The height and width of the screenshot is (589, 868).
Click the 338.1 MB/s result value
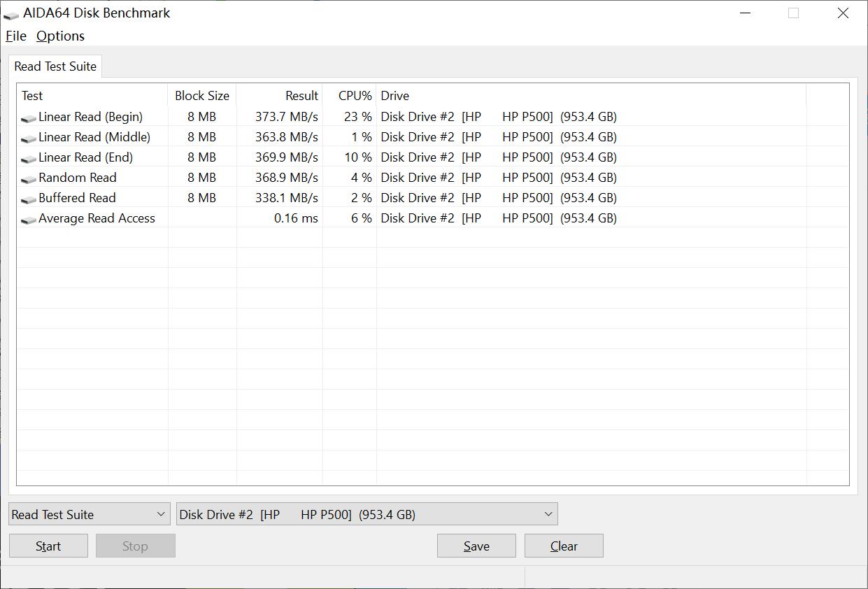click(x=287, y=197)
